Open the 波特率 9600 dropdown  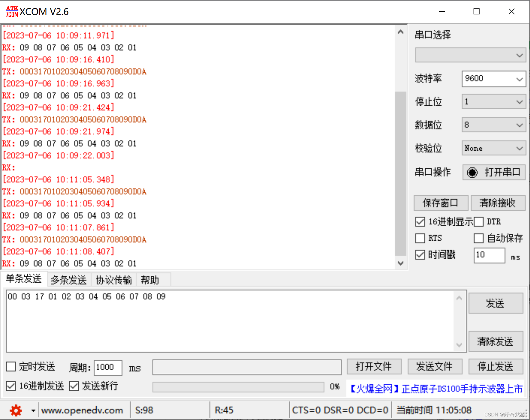494,79
